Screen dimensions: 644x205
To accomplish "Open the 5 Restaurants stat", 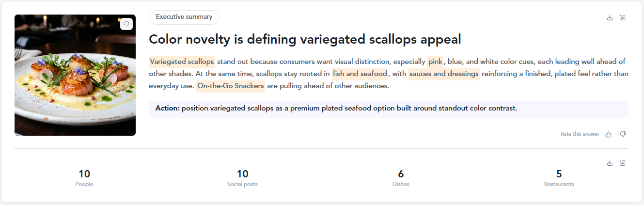I will coord(559,178).
